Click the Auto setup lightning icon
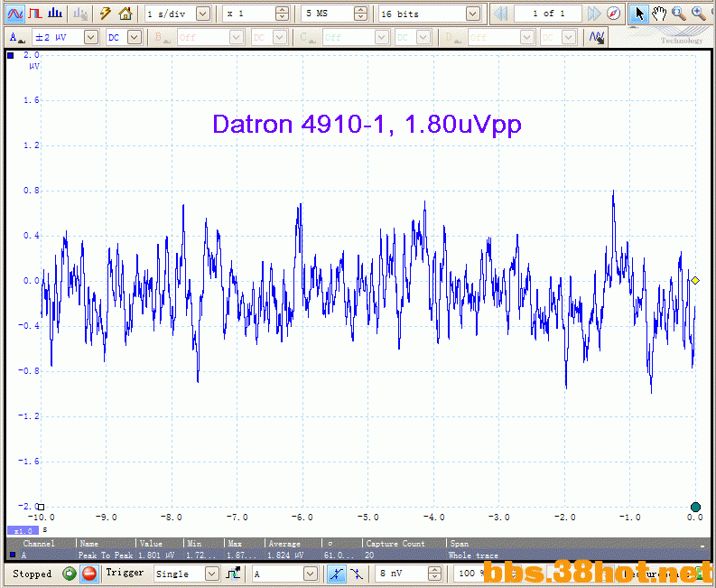Screen dimensions: 716x588 tap(106, 14)
